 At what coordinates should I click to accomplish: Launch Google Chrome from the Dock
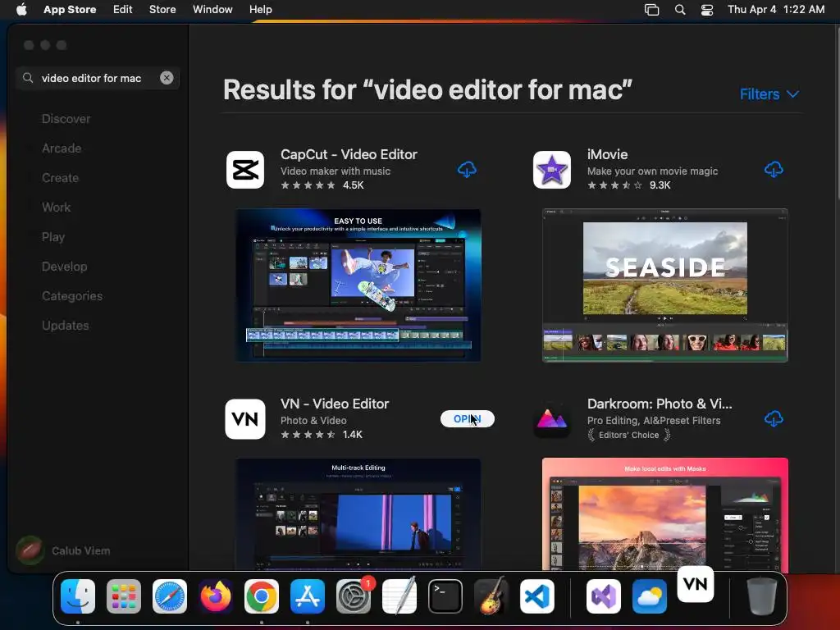coord(262,596)
